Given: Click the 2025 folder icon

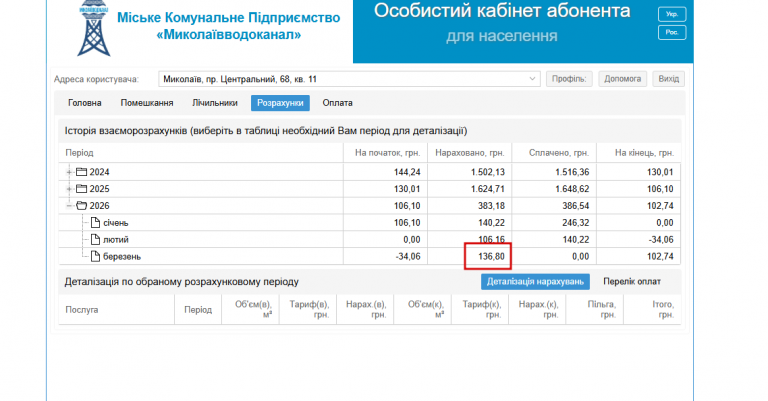Looking at the screenshot, I should tap(81, 189).
